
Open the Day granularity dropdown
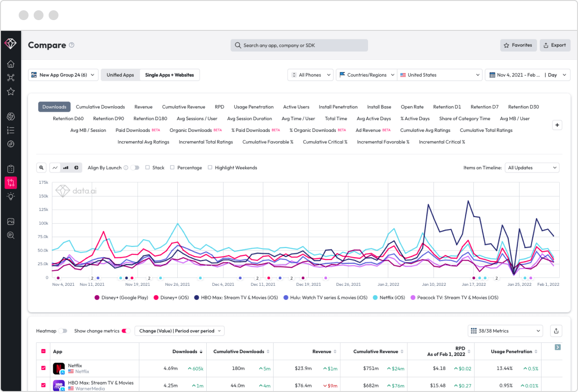point(558,75)
